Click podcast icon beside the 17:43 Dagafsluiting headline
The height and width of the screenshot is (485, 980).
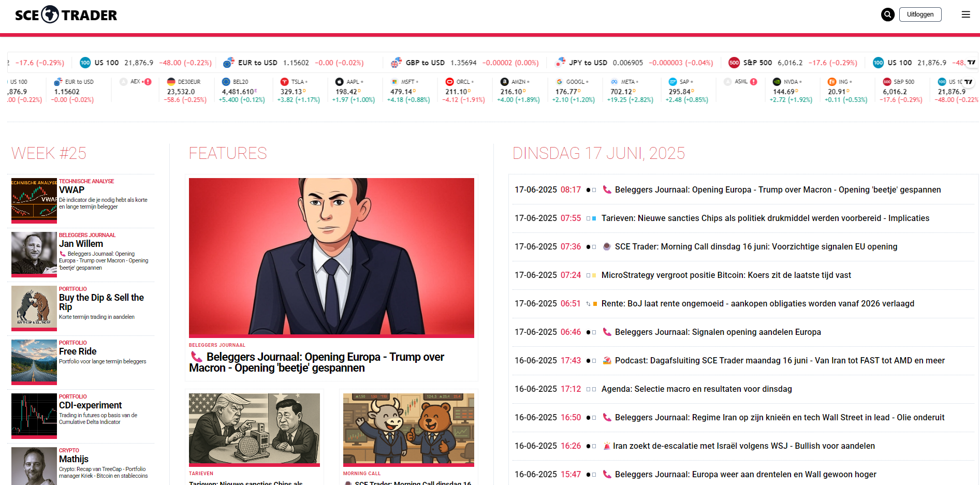tap(607, 360)
